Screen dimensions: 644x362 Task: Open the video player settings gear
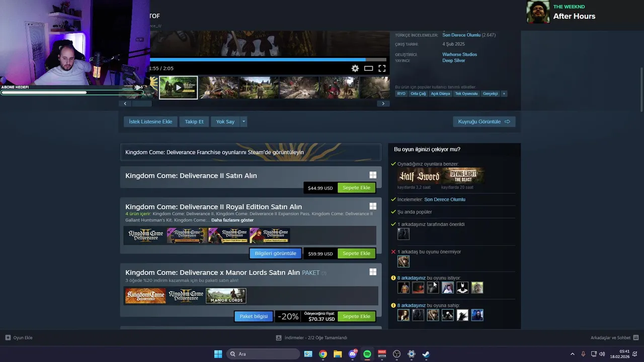point(355,68)
